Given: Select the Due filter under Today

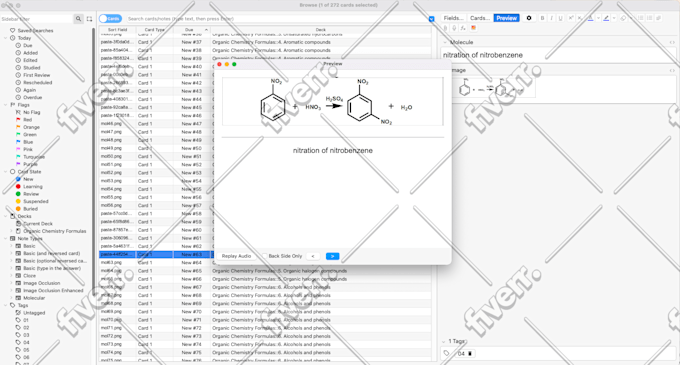Looking at the screenshot, I should tap(27, 46).
